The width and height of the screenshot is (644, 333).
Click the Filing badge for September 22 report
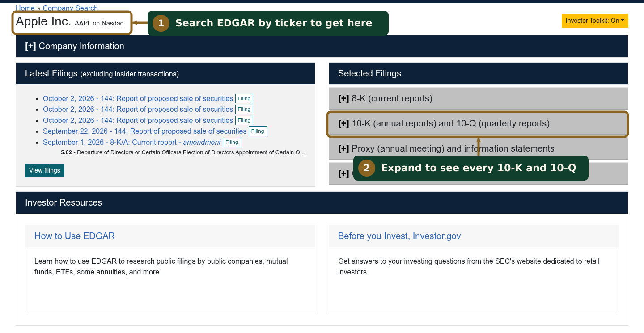pos(258,131)
